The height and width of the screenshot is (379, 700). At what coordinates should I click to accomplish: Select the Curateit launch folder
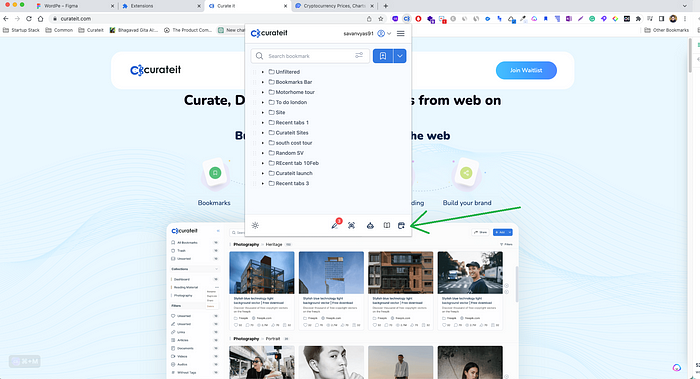click(x=291, y=173)
